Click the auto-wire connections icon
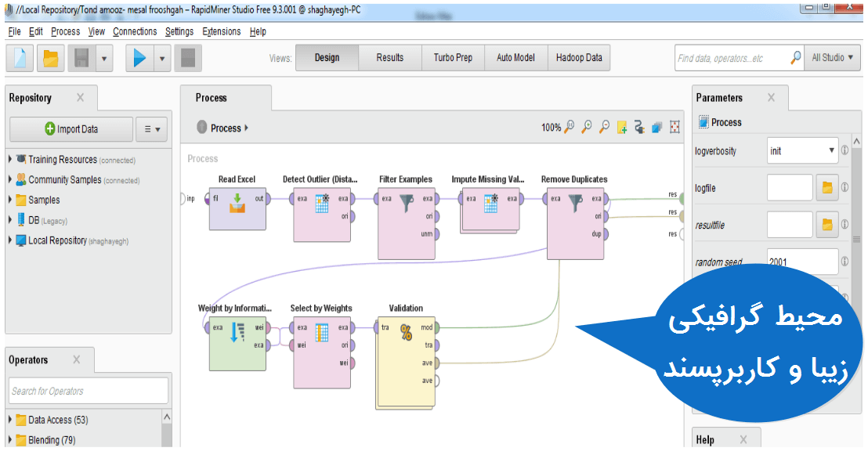This screenshot has width=868, height=455. coord(639,128)
